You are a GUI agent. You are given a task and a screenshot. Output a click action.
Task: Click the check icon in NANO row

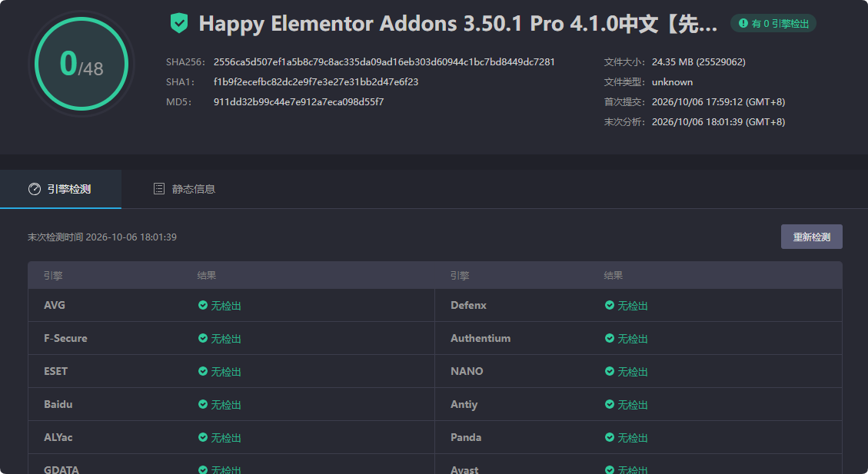(x=610, y=371)
